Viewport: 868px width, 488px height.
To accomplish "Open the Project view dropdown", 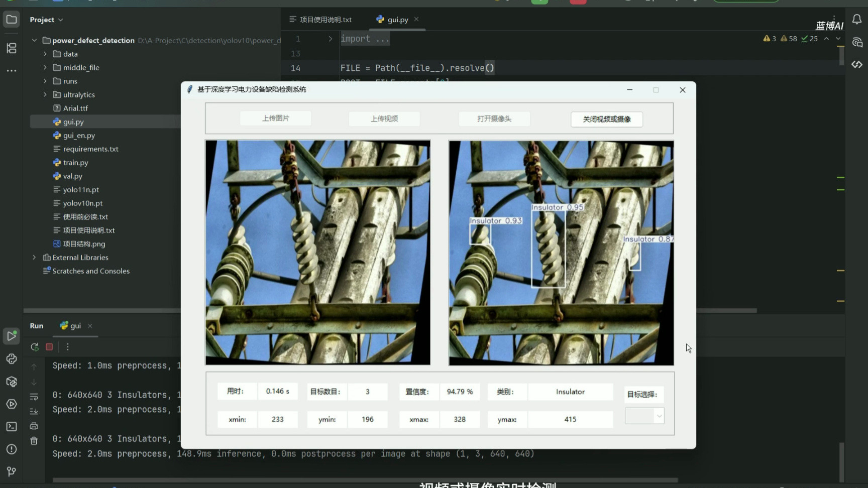I will [46, 20].
